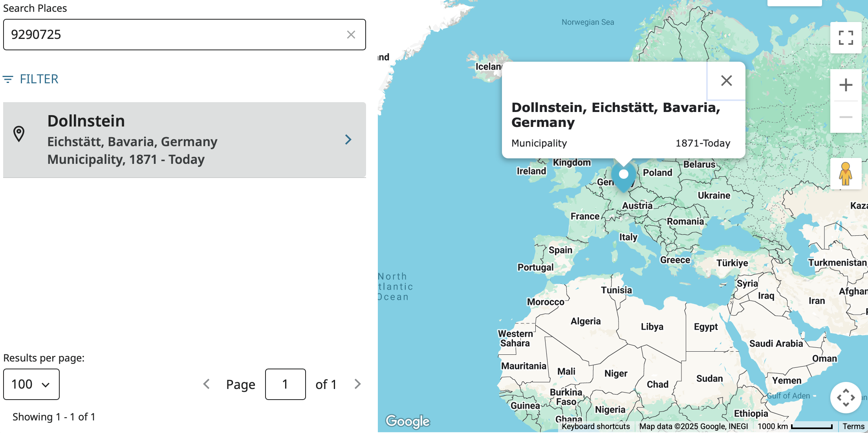868x433 pixels.
Task: Click the Search Places text field
Action: point(173,35)
